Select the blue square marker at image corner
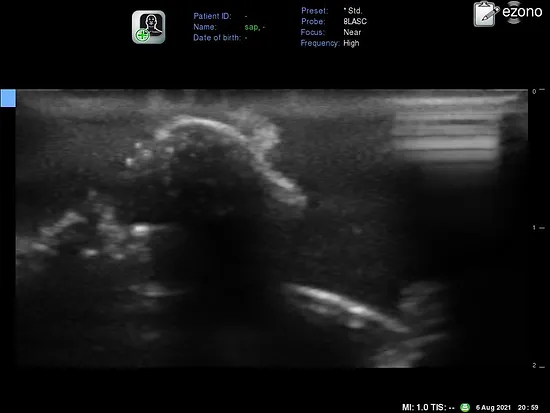This screenshot has width=550, height=413. 8,98
